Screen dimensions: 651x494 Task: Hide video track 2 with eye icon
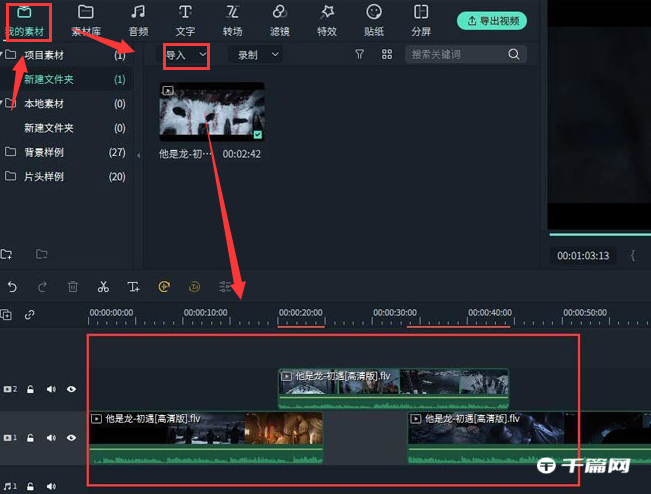(x=71, y=389)
